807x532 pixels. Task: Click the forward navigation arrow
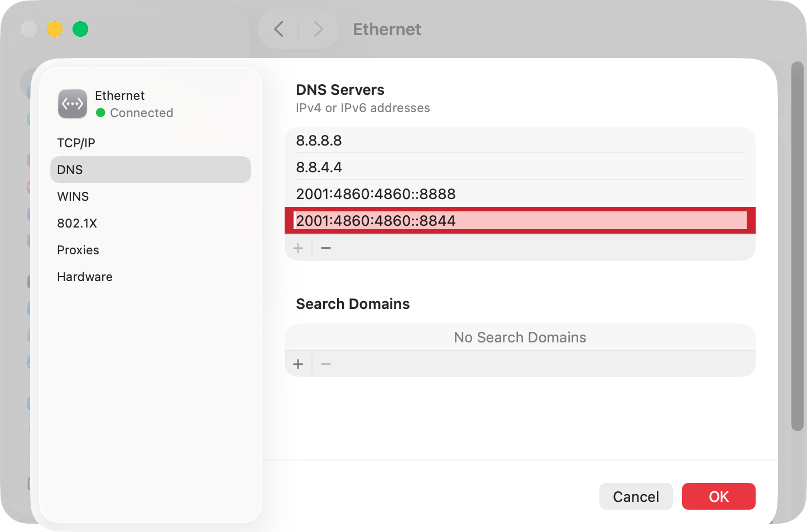318,29
